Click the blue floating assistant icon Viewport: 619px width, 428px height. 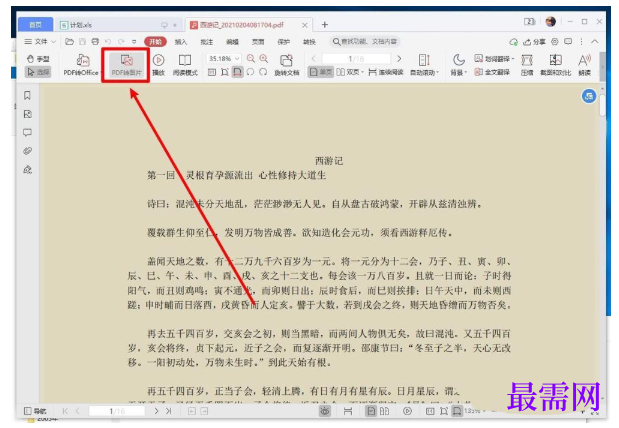(589, 96)
